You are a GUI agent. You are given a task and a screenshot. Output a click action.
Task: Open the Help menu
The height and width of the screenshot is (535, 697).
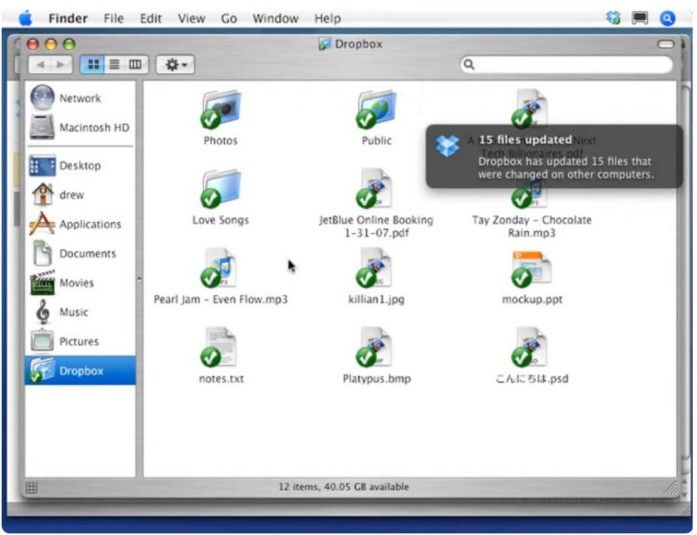click(x=328, y=19)
